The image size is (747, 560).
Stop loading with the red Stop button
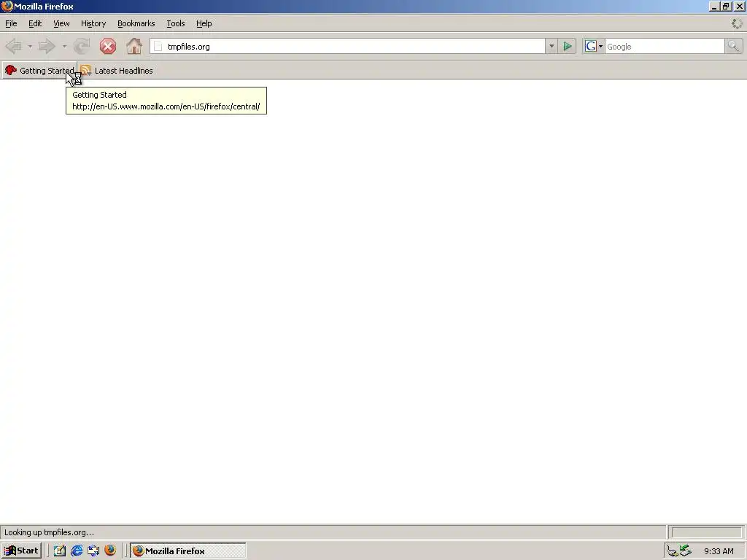pyautogui.click(x=108, y=46)
